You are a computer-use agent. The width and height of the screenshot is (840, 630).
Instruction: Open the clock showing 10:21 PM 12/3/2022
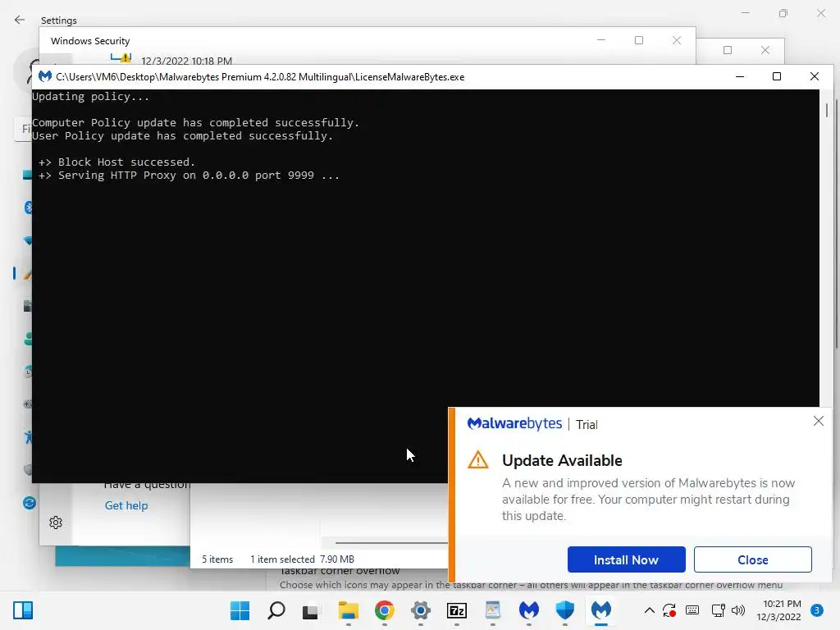pos(779,610)
